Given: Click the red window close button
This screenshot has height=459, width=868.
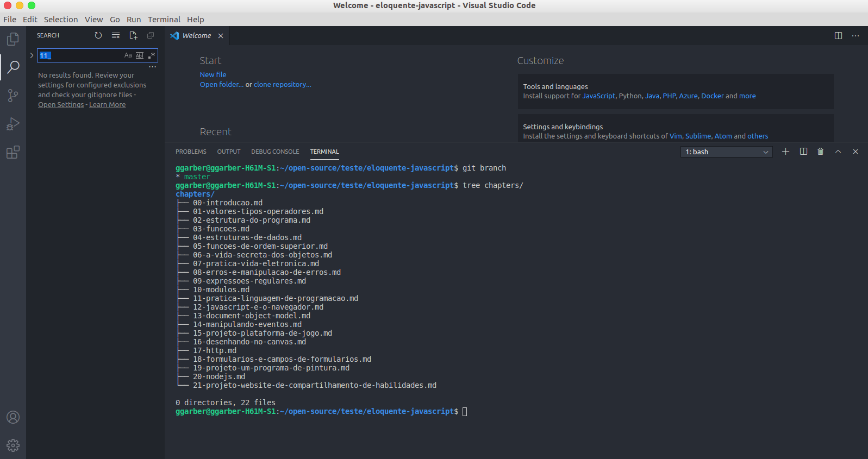Looking at the screenshot, I should [x=8, y=5].
